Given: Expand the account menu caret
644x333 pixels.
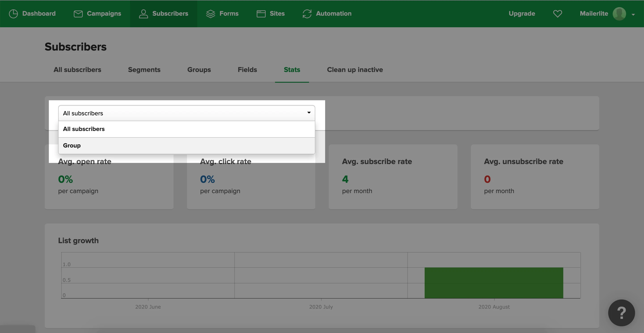Looking at the screenshot, I should pos(633,15).
